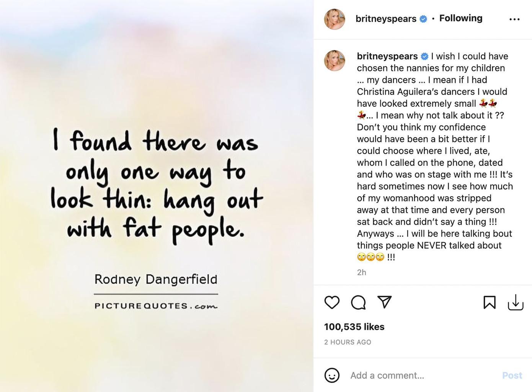This screenshot has height=392, width=532.
Task: Open the emoji picker in the comment field
Action: [x=332, y=376]
